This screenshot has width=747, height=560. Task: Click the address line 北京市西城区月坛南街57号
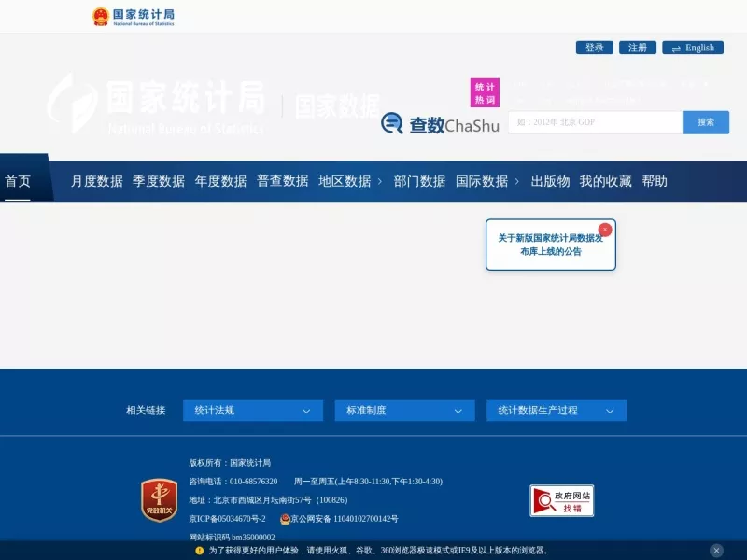[x=262, y=500]
